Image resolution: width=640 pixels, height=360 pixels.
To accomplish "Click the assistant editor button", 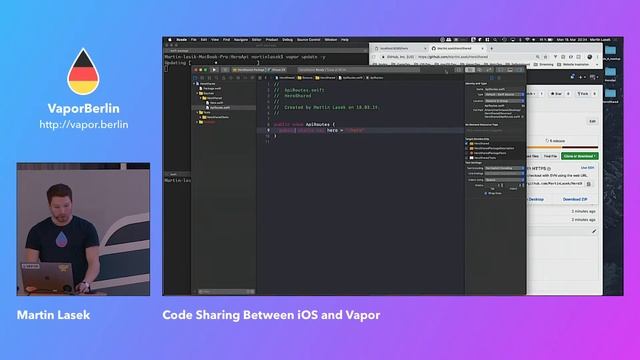I will click(479, 70).
